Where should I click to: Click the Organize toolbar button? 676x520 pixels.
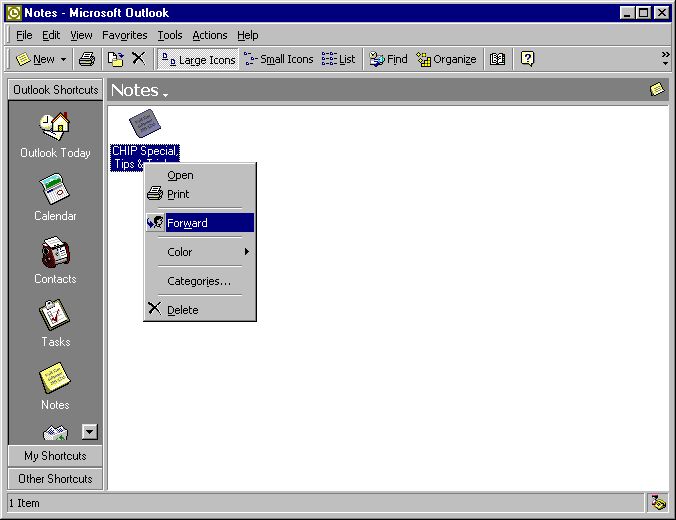click(x=446, y=59)
